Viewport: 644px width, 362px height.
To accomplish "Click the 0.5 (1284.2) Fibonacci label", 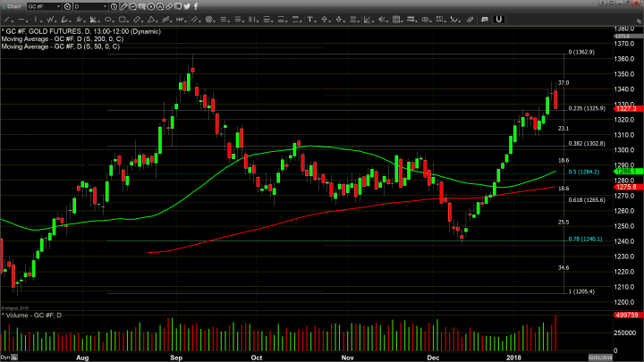I will click(583, 172).
